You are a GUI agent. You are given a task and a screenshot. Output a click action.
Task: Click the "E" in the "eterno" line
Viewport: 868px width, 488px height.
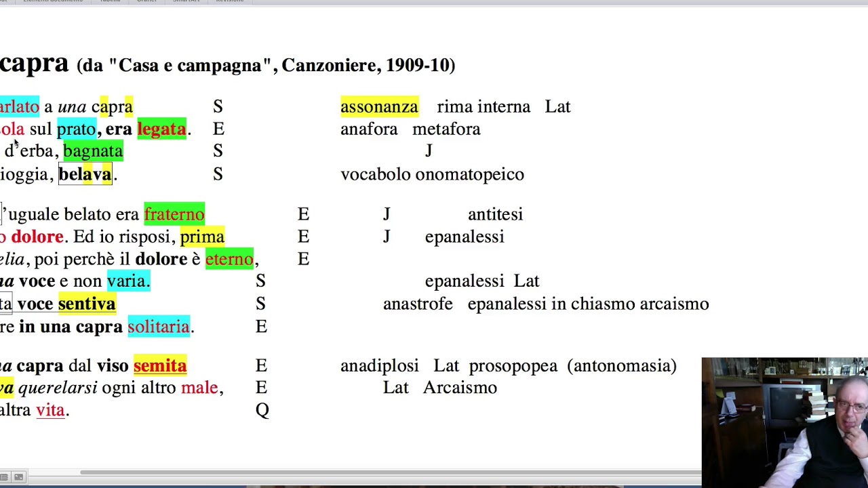pyautogui.click(x=303, y=259)
